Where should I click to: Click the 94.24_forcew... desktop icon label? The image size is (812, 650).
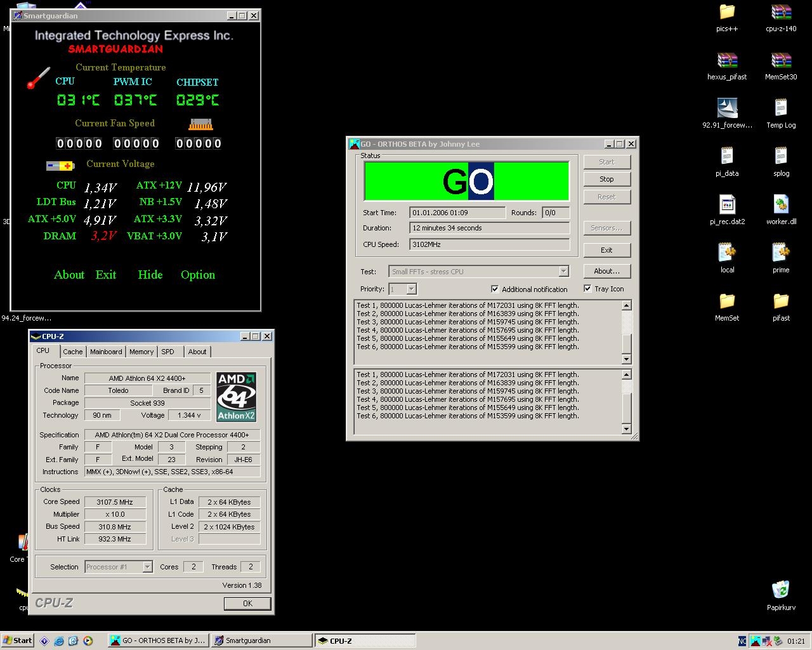[27, 318]
